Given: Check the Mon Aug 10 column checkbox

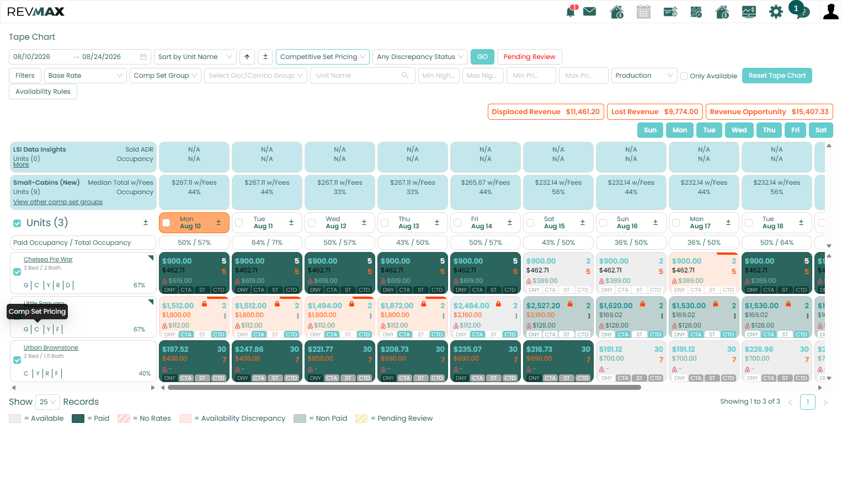Looking at the screenshot, I should (166, 223).
